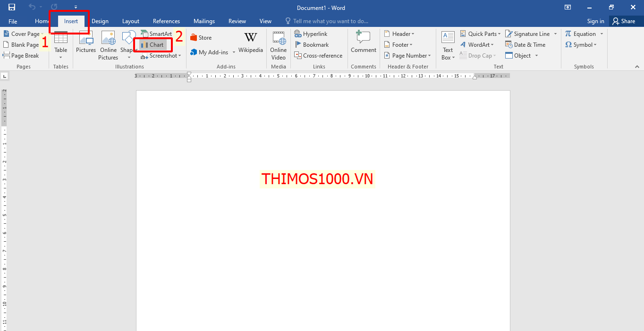Insert a Cross-reference
Image resolution: width=644 pixels, height=331 pixels.
318,56
